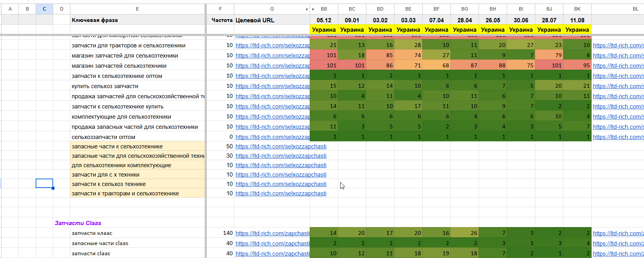The height and width of the screenshot is (258, 644).
Task: Select column G header
Action: tap(272, 9)
